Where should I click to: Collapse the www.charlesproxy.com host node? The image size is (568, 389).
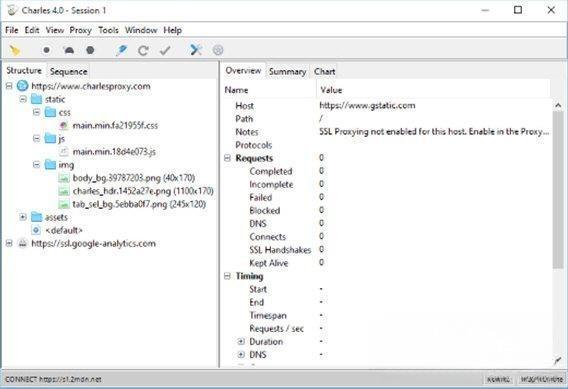tap(9, 86)
